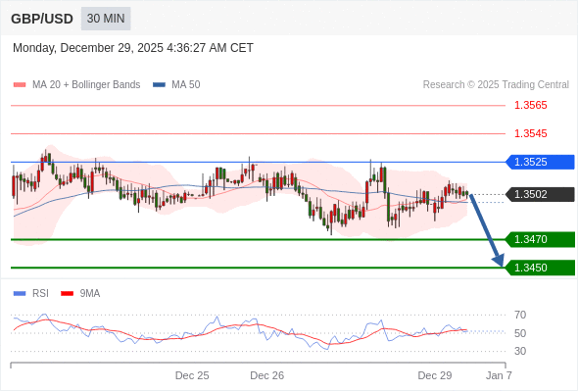
Task: Click the Jan 7 date axis label
Action: pyautogui.click(x=499, y=375)
